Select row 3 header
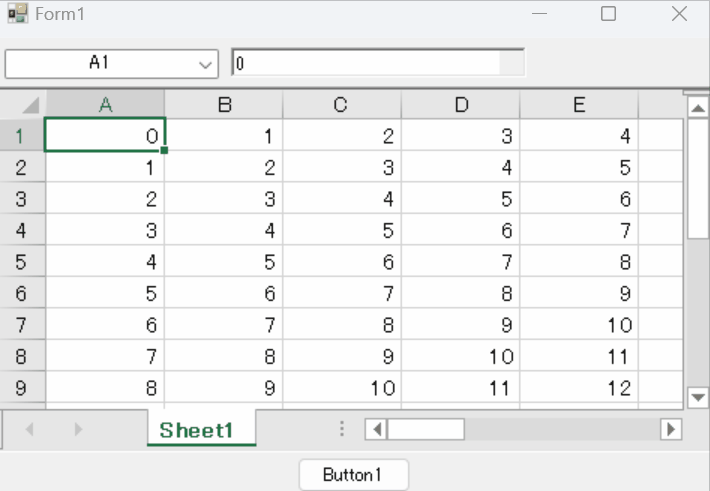This screenshot has height=491, width=710. pyautogui.click(x=22, y=198)
